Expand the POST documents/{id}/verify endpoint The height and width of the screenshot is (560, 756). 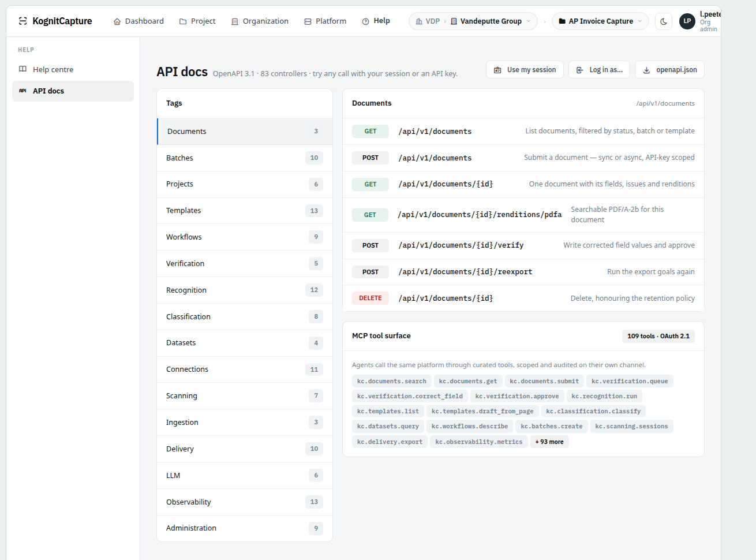pyautogui.click(x=523, y=245)
